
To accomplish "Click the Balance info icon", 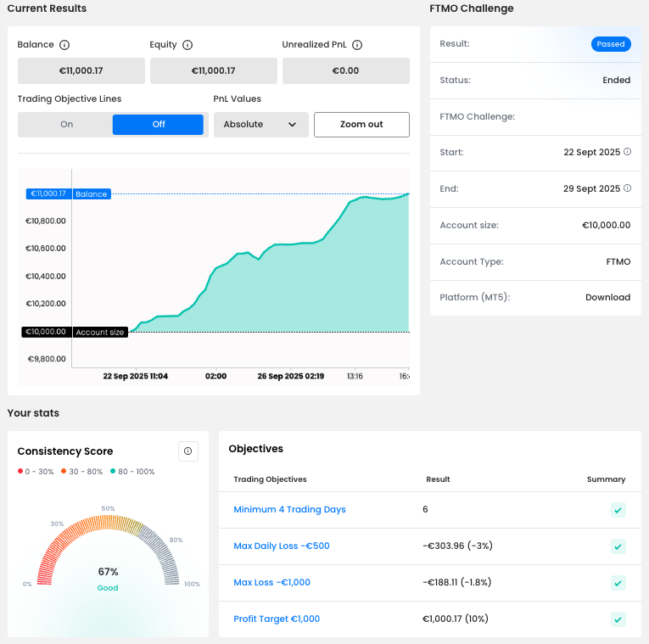I will 64,45.
